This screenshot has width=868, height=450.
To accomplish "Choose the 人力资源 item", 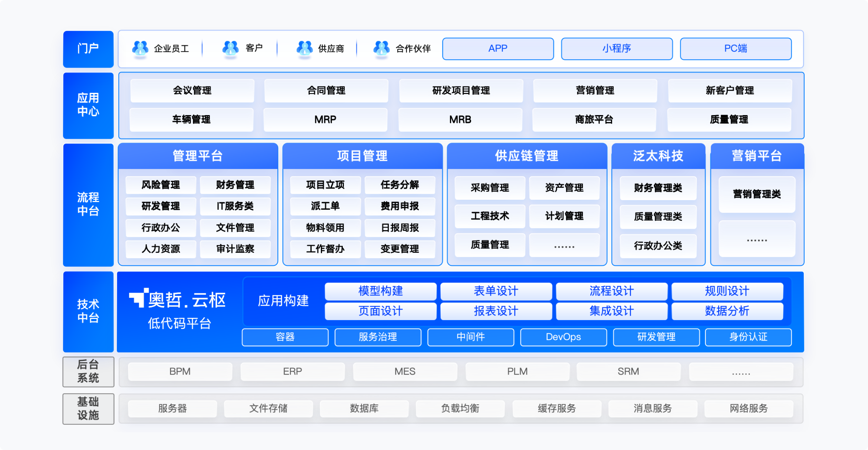I will [161, 249].
